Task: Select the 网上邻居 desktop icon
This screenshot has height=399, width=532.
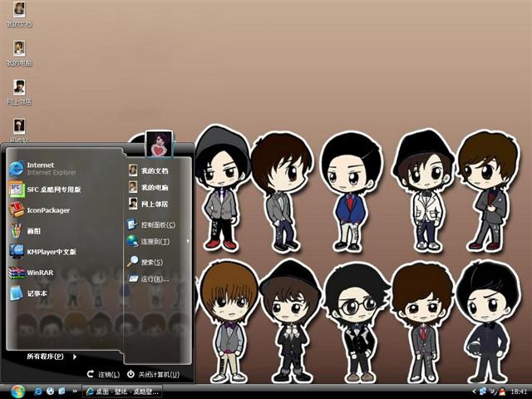Action: tap(19, 92)
